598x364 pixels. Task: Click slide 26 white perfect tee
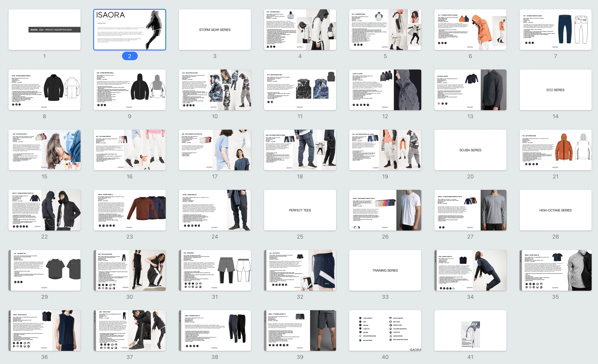pyautogui.click(x=385, y=210)
